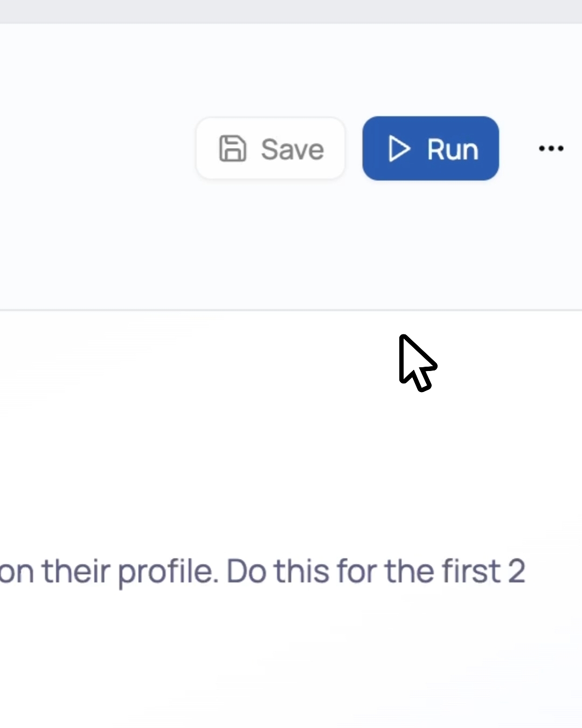Click the word "Run" label

click(453, 149)
